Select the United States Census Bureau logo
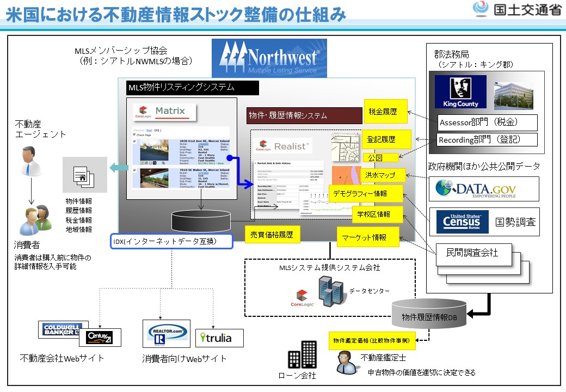 click(462, 222)
